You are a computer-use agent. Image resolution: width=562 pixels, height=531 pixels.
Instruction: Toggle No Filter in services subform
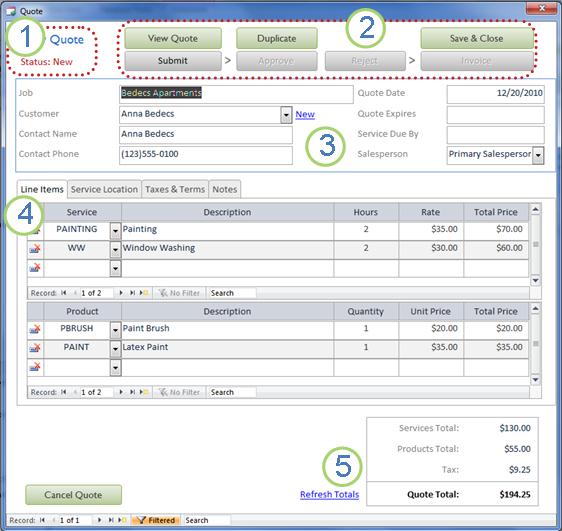(x=179, y=293)
